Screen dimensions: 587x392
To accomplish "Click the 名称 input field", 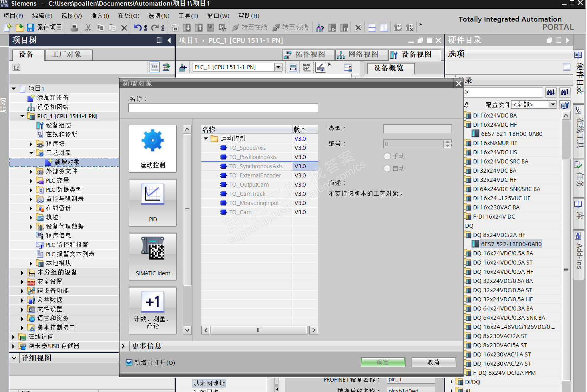I will 223,108.
